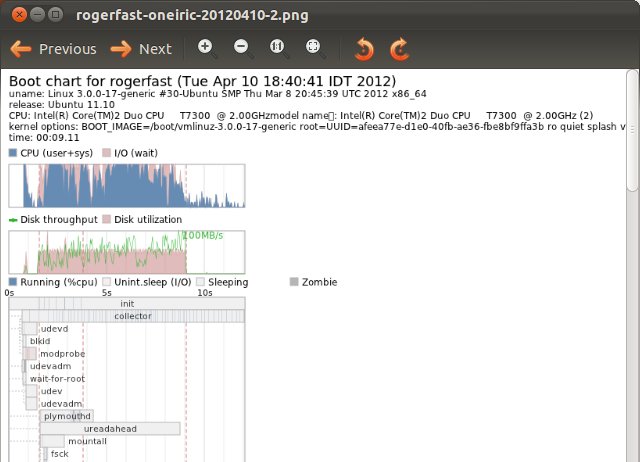The image size is (640, 462).
Task: Close the image viewer window
Action: pyautogui.click(x=19, y=15)
